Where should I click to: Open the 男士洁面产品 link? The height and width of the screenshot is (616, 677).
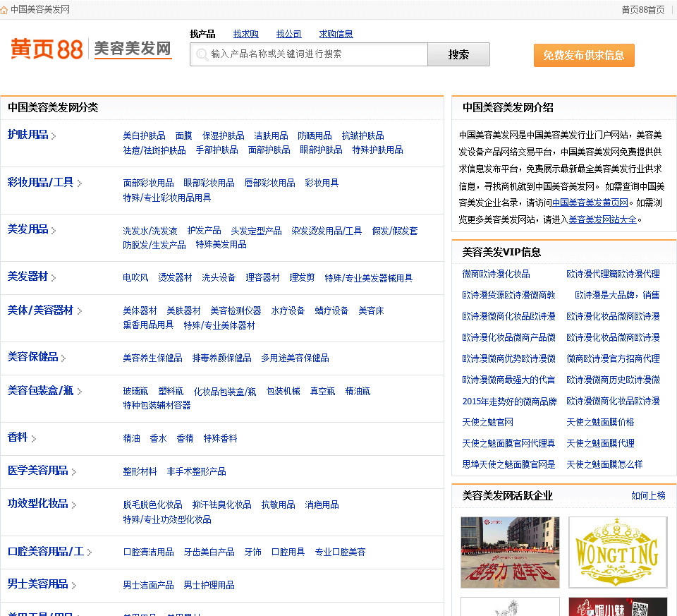148,585
